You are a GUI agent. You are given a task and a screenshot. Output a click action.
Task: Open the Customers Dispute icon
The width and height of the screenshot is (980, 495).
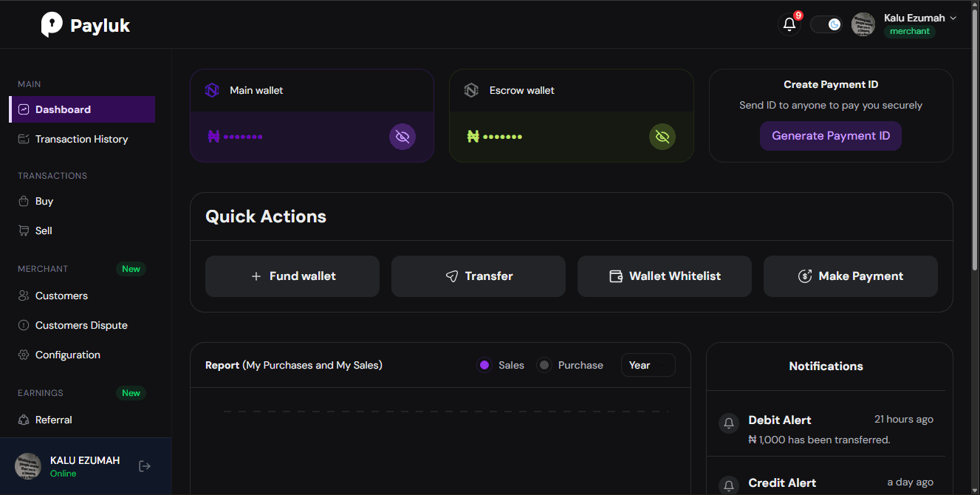click(x=24, y=324)
